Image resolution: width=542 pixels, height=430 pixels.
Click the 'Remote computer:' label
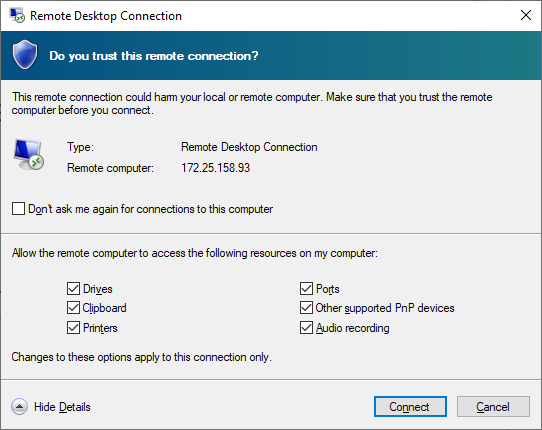(x=110, y=168)
